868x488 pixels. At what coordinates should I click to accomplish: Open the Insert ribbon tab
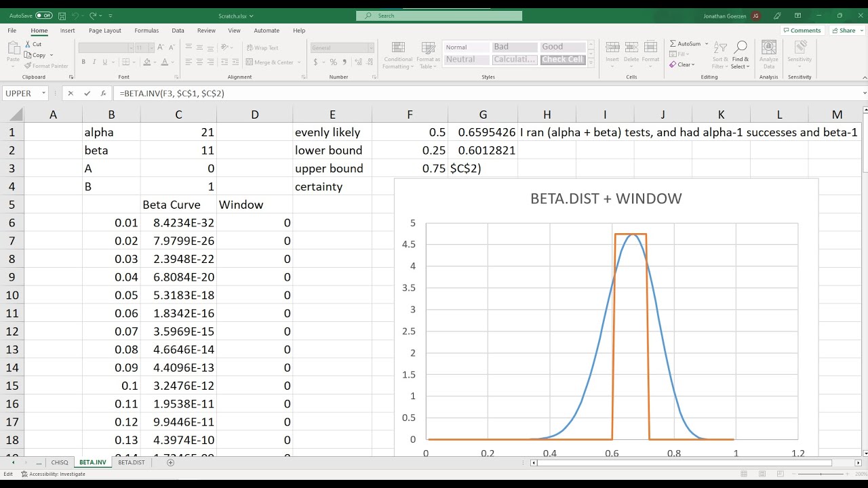pyautogui.click(x=67, y=30)
